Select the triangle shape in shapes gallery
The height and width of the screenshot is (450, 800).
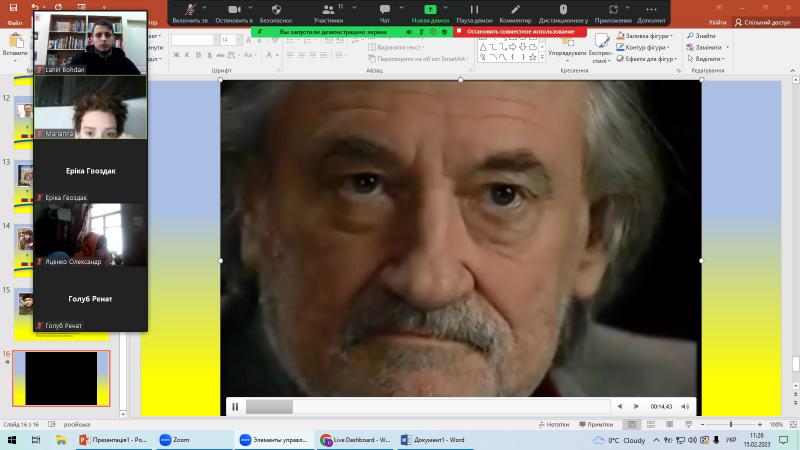click(x=483, y=47)
